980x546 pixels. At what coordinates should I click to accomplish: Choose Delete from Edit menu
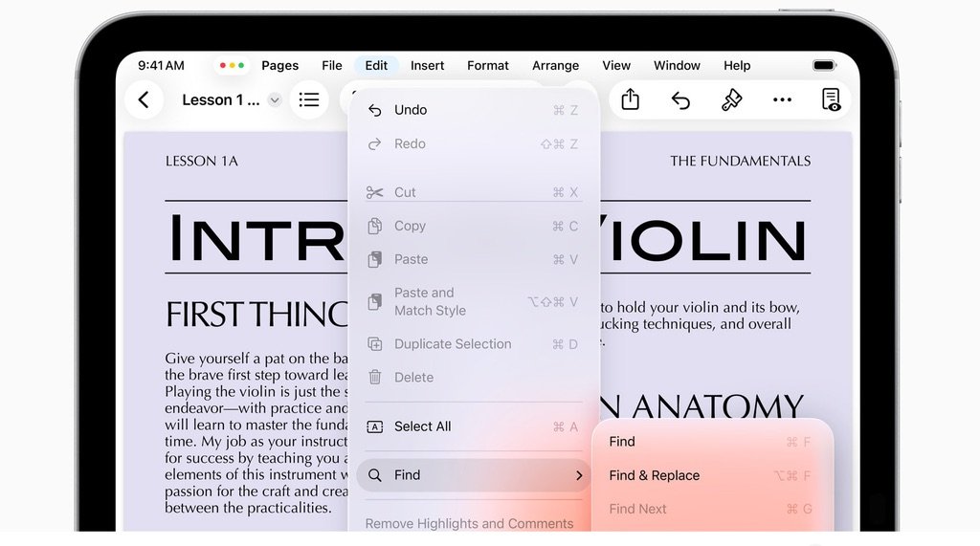click(x=473, y=378)
